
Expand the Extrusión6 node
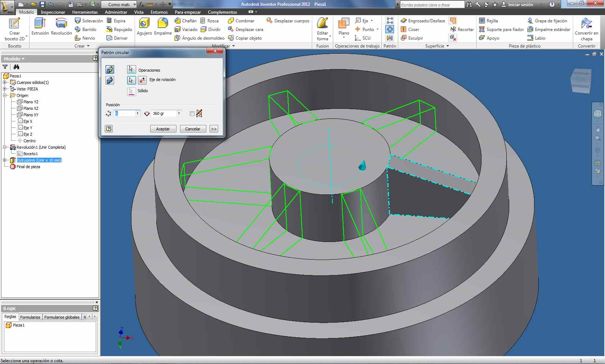(x=5, y=160)
